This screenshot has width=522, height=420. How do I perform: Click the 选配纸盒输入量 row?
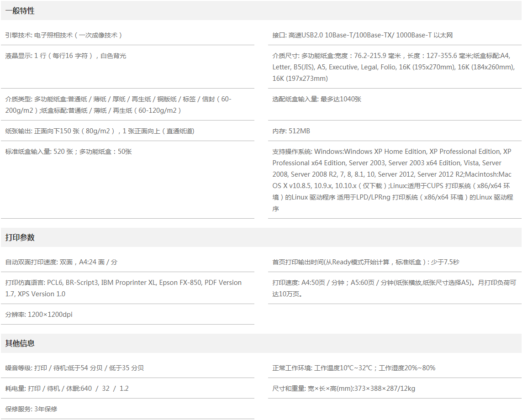(316, 99)
